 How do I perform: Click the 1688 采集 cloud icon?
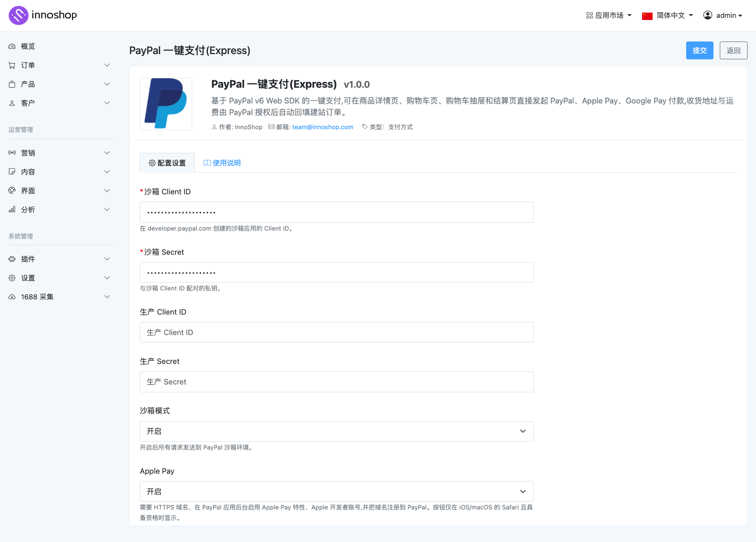pyautogui.click(x=12, y=297)
